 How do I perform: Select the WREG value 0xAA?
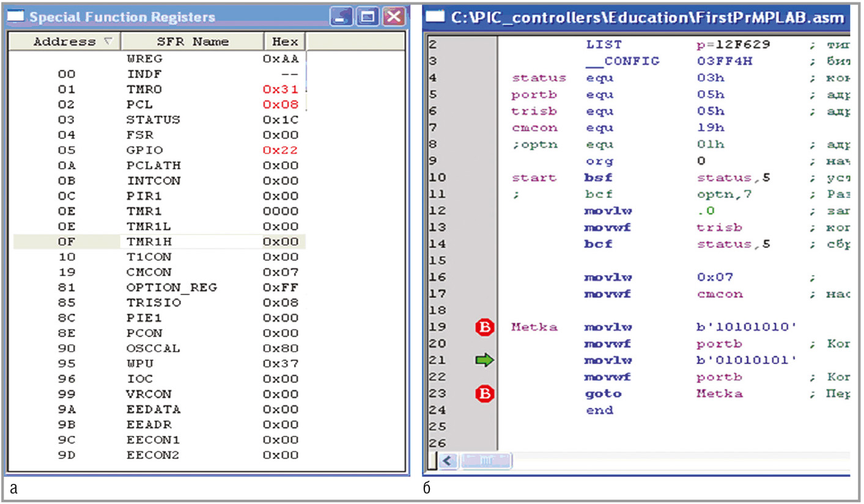280,59
